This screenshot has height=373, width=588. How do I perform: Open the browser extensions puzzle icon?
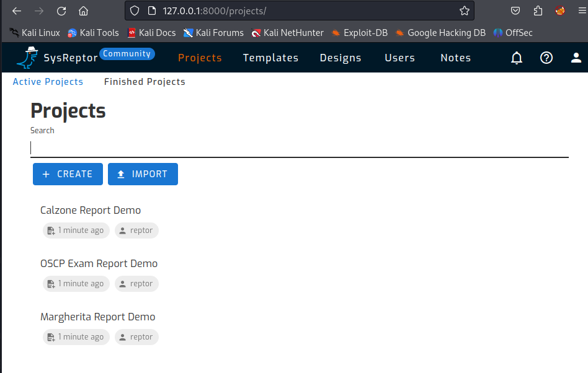point(537,11)
